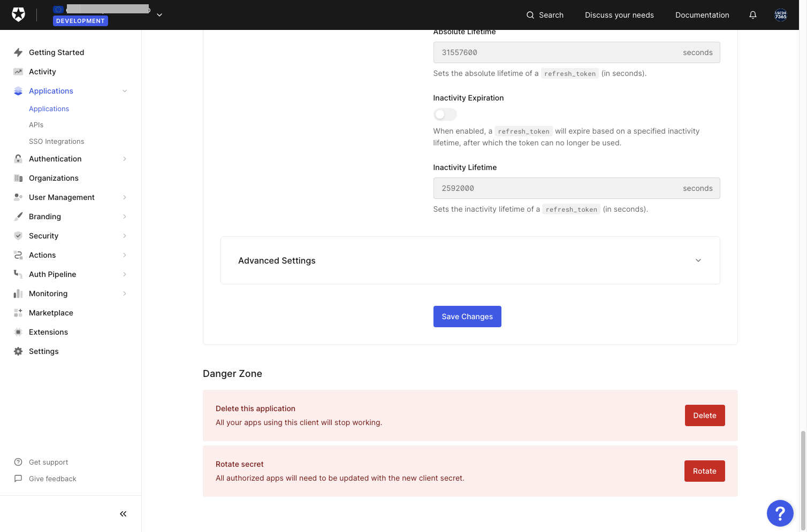Click Give feedback link
Screen dimensions: 807x532
coord(52,479)
